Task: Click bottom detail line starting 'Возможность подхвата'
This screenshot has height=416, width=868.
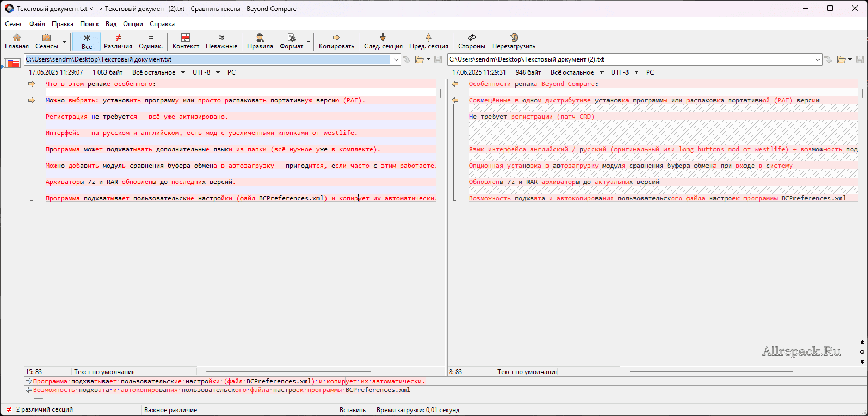Action: click(x=221, y=390)
